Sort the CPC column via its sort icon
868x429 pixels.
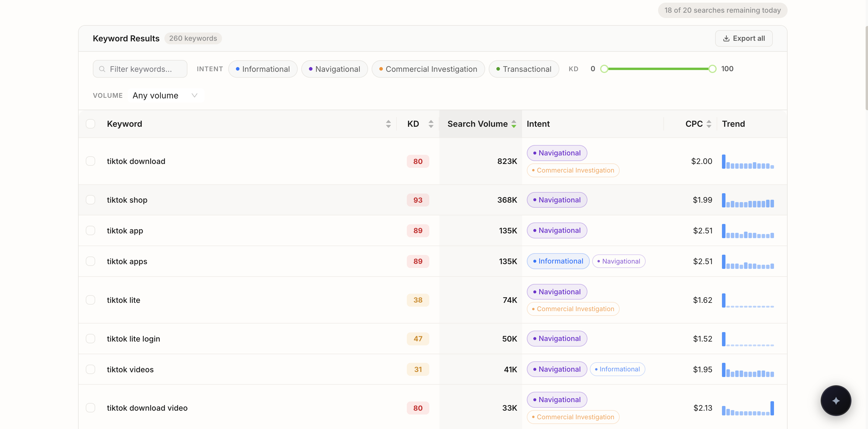[709, 123]
